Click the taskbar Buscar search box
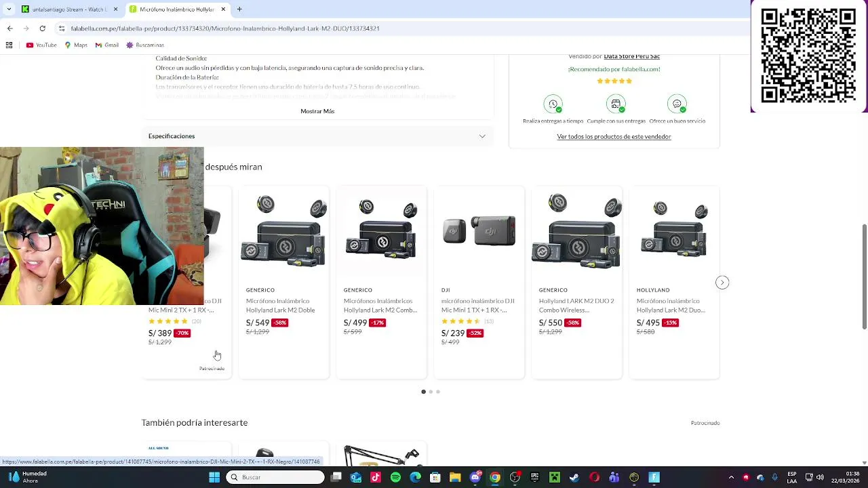The height and width of the screenshot is (488, 868). pos(275,477)
